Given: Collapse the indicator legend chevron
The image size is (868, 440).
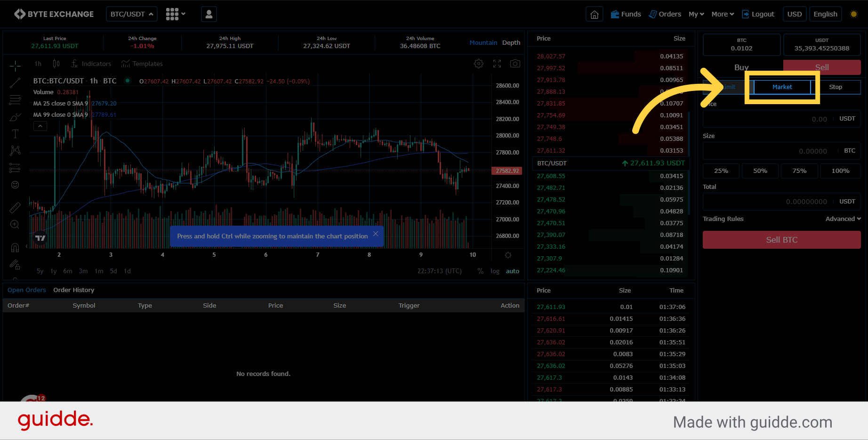Looking at the screenshot, I should point(40,126).
